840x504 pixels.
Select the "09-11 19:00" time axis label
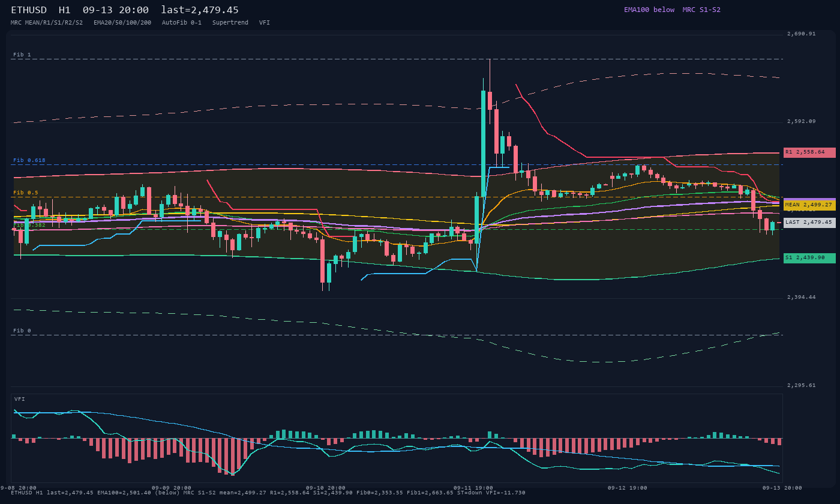[473, 488]
